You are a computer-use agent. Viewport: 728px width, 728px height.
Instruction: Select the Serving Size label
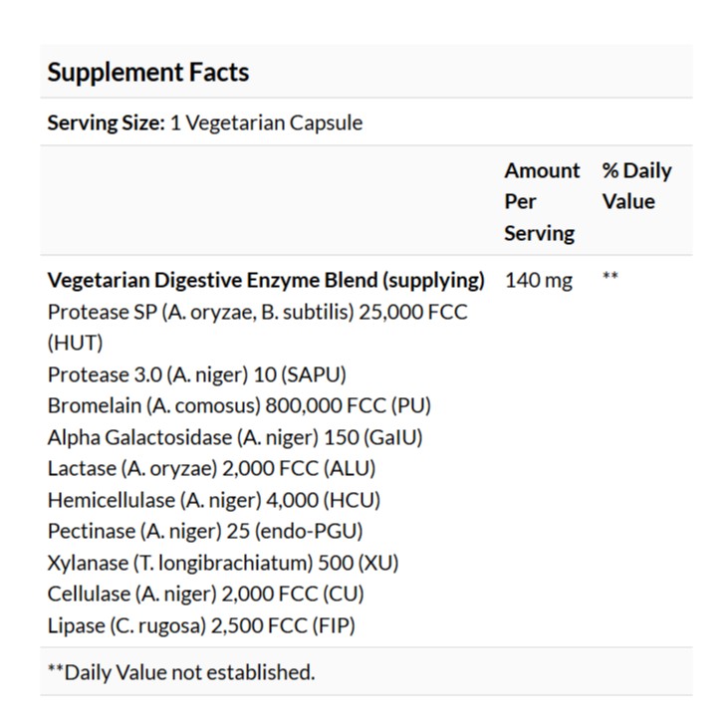(106, 123)
